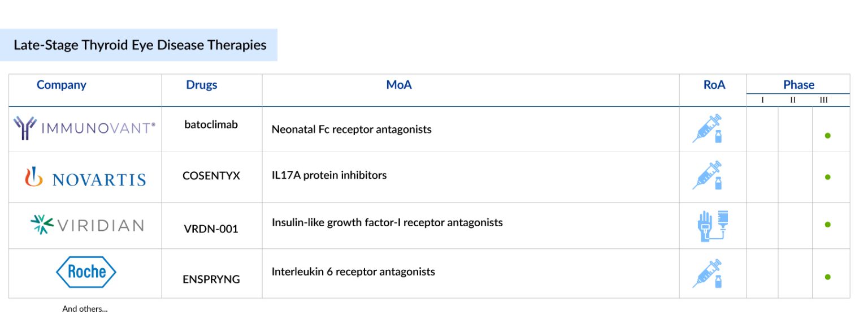Click the batoclimab drug name
Viewport: 868px width, 323px height.
pyautogui.click(x=211, y=124)
